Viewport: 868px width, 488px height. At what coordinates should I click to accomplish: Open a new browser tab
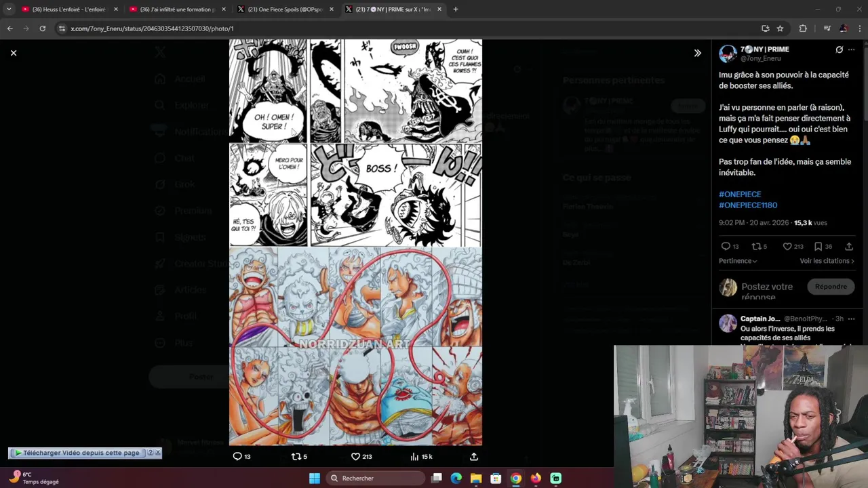click(456, 9)
